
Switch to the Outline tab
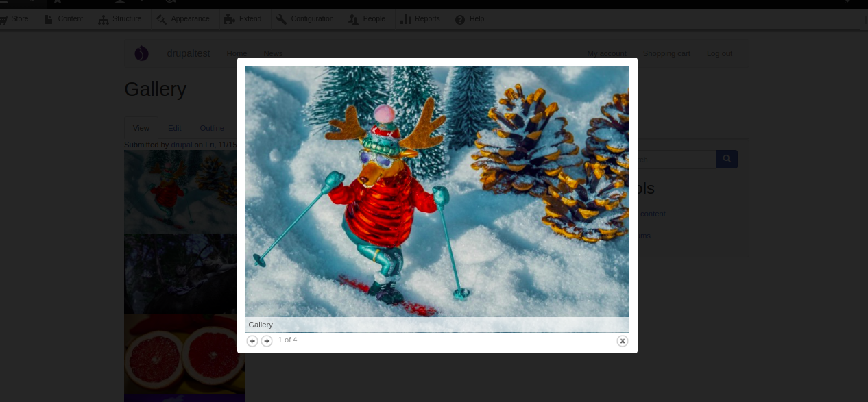pos(212,128)
